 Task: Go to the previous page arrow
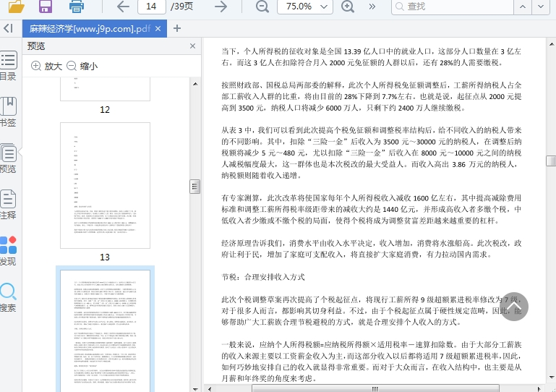click(x=123, y=7)
